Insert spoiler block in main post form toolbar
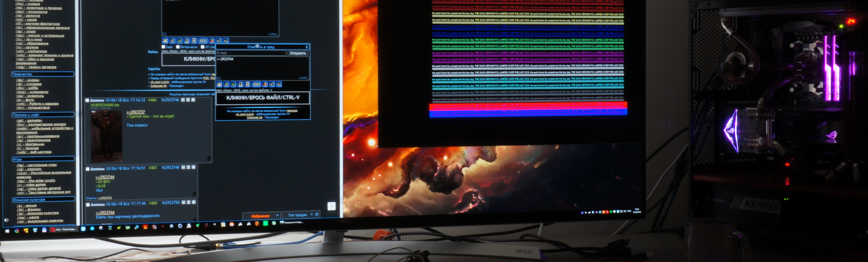Image resolution: width=868 pixels, height=262 pixels. click(x=203, y=41)
